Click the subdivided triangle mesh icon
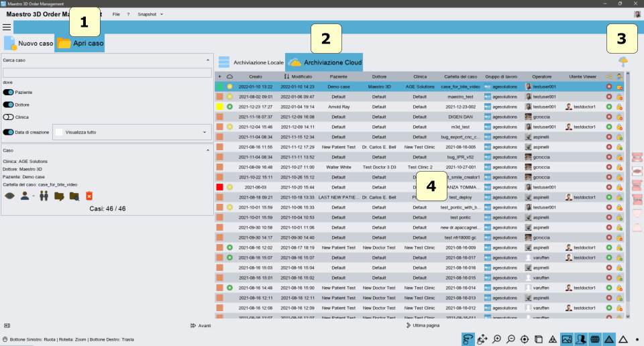The width and height of the screenshot is (644, 346). click(x=553, y=339)
